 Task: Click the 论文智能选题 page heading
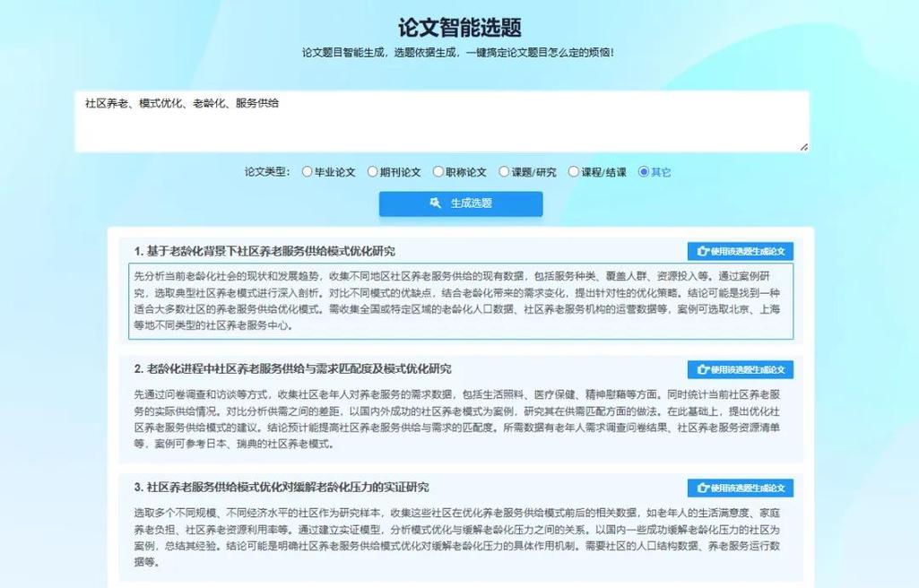coord(459,27)
